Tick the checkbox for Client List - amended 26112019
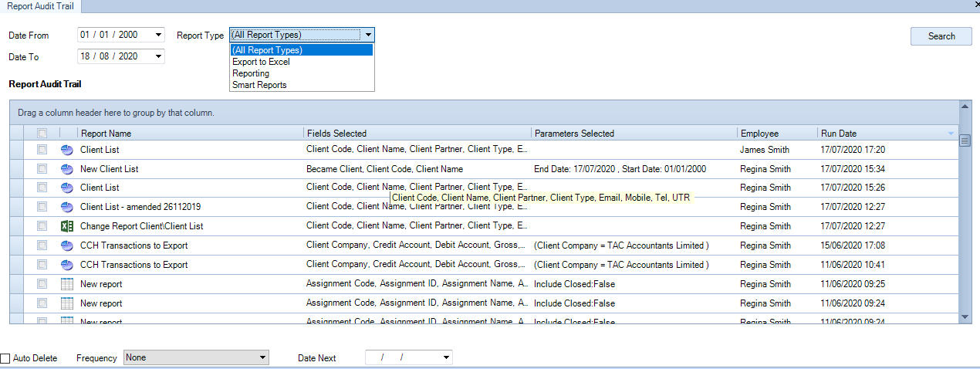Screen dimensions: 980x369 tap(42, 207)
